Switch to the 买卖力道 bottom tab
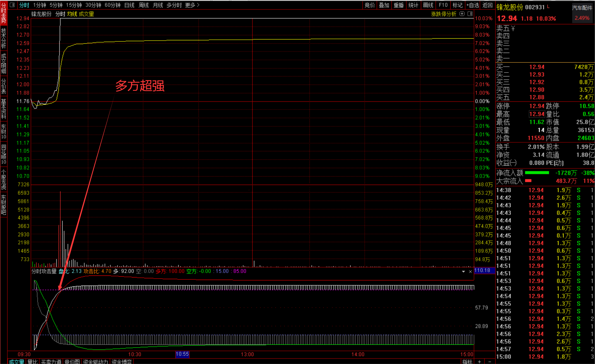 tap(51, 361)
